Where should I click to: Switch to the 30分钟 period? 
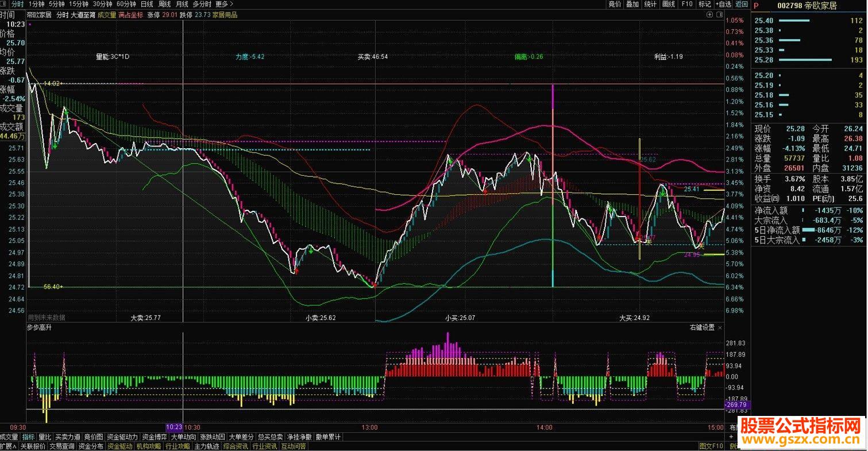(102, 4)
